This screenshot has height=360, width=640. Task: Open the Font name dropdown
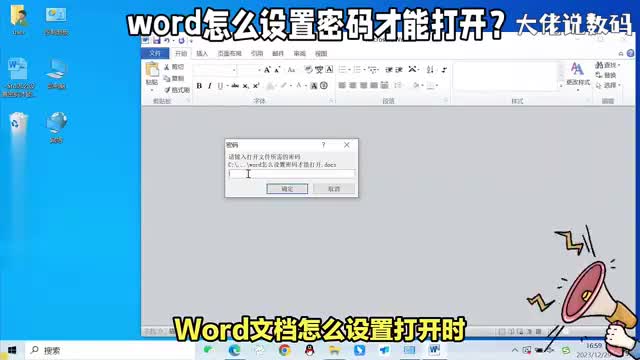click(x=234, y=70)
